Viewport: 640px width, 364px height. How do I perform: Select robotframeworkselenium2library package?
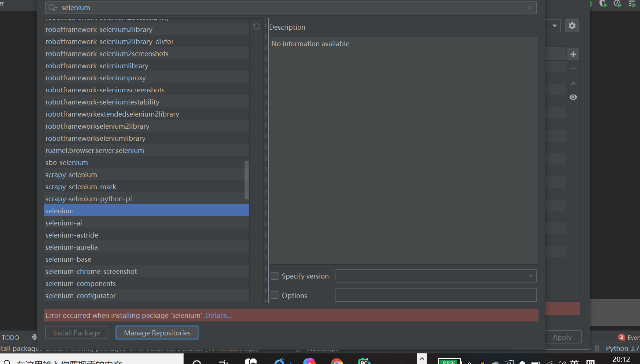point(147,126)
